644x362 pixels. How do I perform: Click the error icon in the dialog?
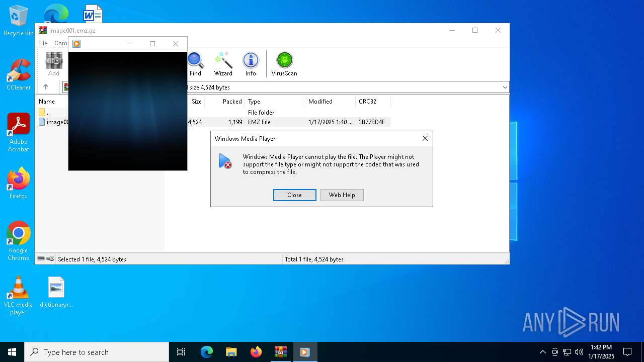(225, 161)
